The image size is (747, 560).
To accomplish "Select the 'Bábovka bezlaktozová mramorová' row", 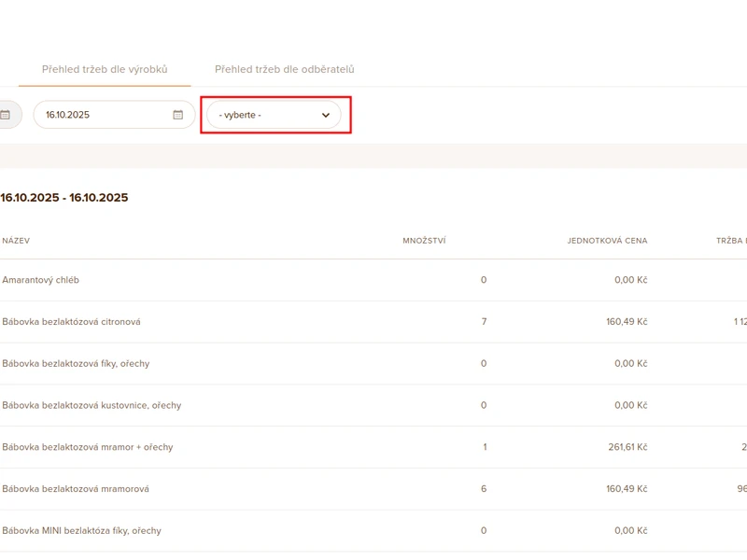I will [76, 489].
